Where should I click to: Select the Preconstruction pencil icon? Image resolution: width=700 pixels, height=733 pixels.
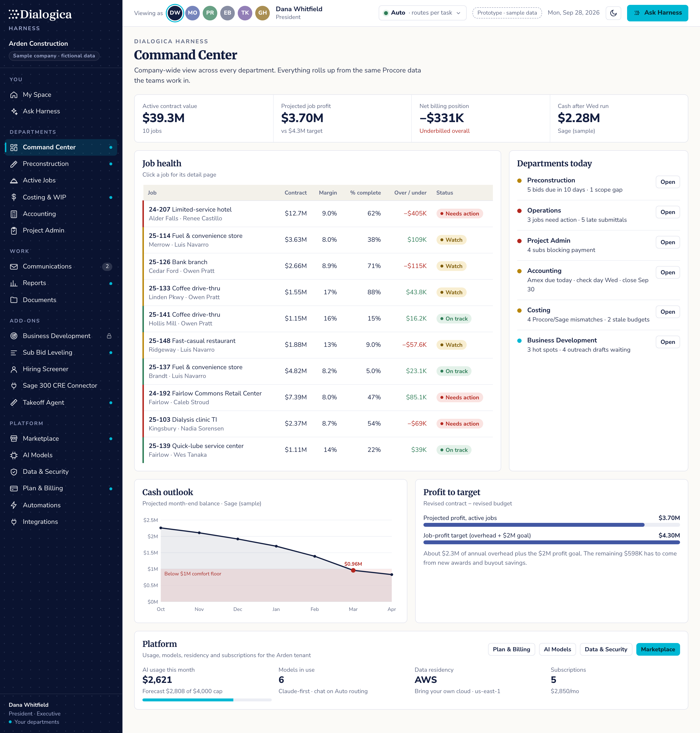tap(14, 164)
